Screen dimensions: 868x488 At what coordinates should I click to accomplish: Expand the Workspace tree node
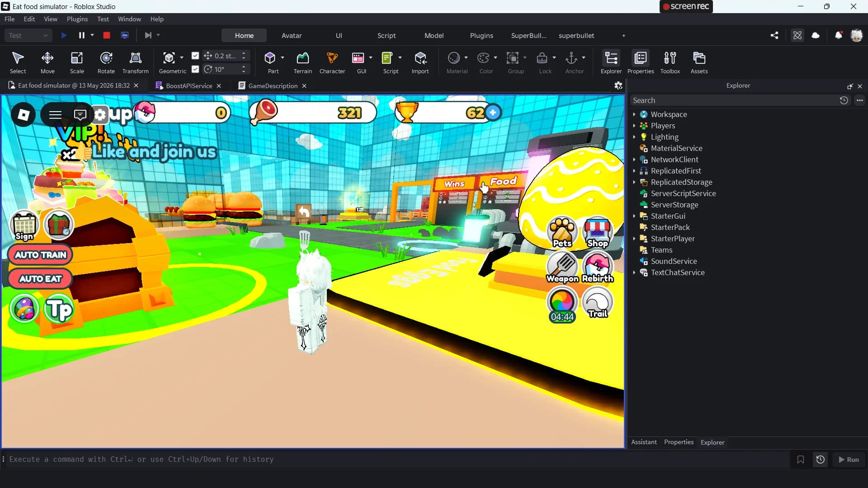[x=634, y=114]
